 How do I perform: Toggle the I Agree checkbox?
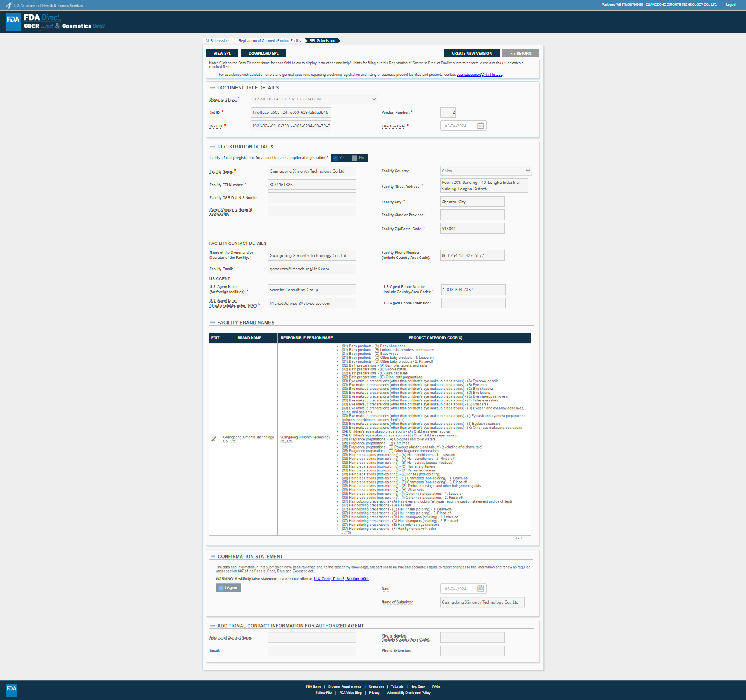point(221,588)
